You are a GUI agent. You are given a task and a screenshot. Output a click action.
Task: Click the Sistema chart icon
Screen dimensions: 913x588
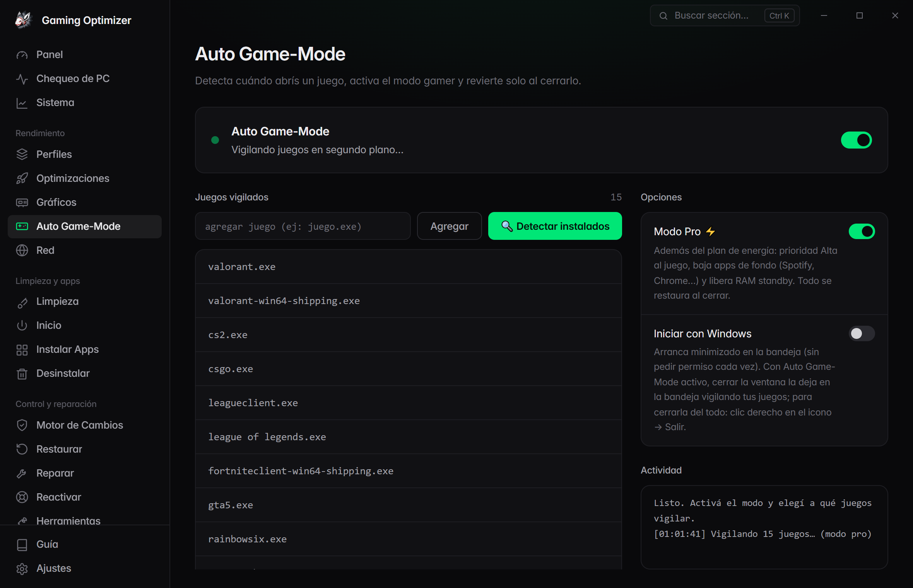click(x=22, y=103)
